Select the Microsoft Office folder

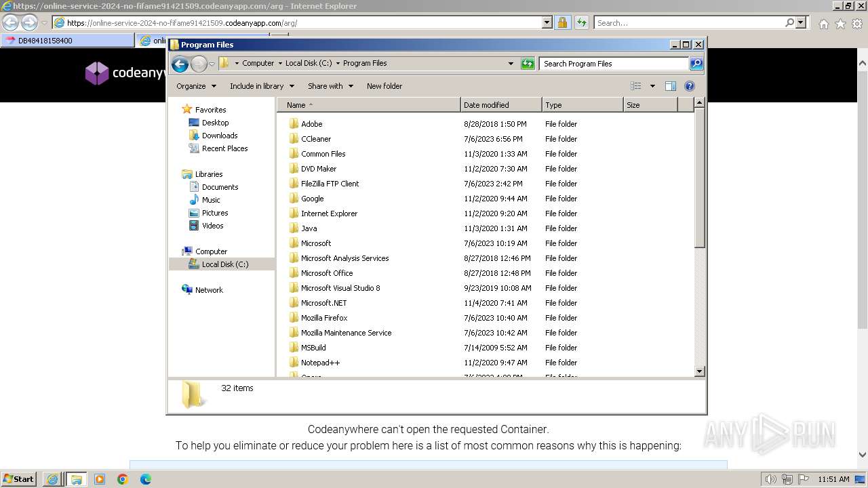click(x=327, y=273)
